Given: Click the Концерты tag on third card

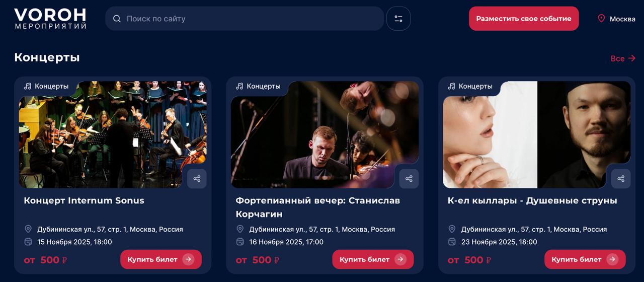Looking at the screenshot, I should tap(470, 86).
